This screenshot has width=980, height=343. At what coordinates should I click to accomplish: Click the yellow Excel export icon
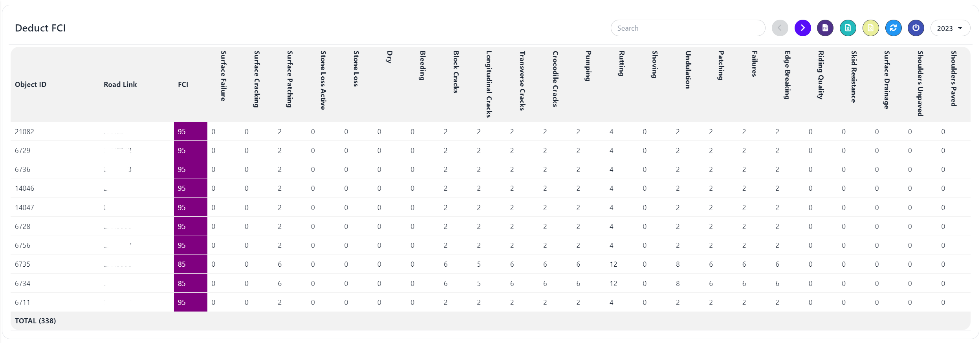(x=871, y=28)
